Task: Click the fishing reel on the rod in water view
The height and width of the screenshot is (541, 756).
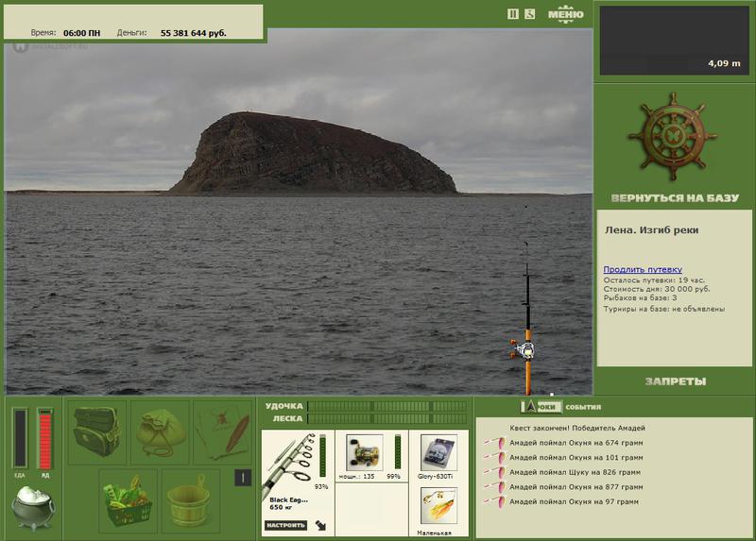Action: coord(524,349)
